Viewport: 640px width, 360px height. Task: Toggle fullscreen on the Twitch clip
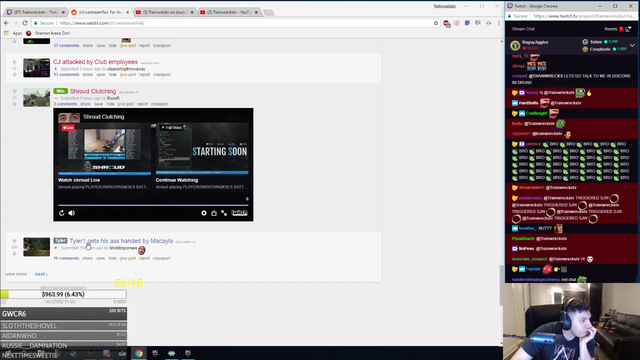point(224,213)
